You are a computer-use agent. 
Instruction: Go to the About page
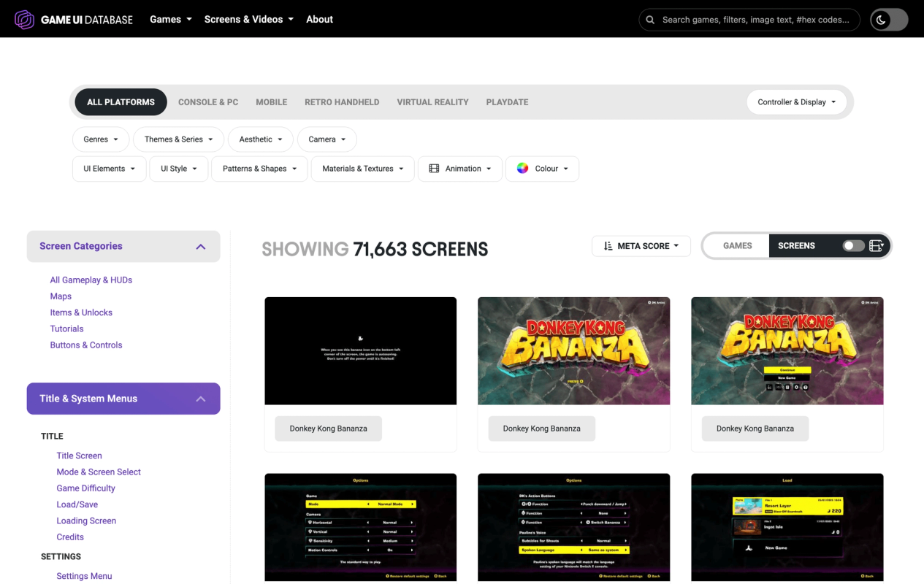pyautogui.click(x=319, y=20)
